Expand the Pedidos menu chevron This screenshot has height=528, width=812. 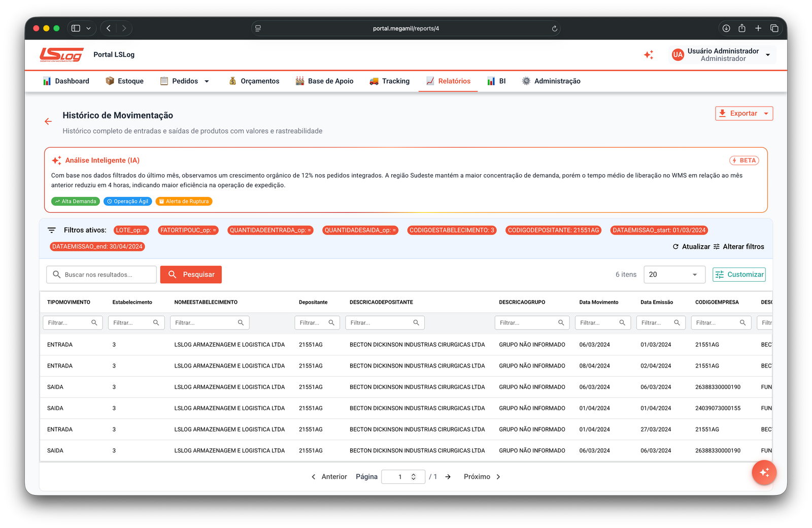click(207, 81)
